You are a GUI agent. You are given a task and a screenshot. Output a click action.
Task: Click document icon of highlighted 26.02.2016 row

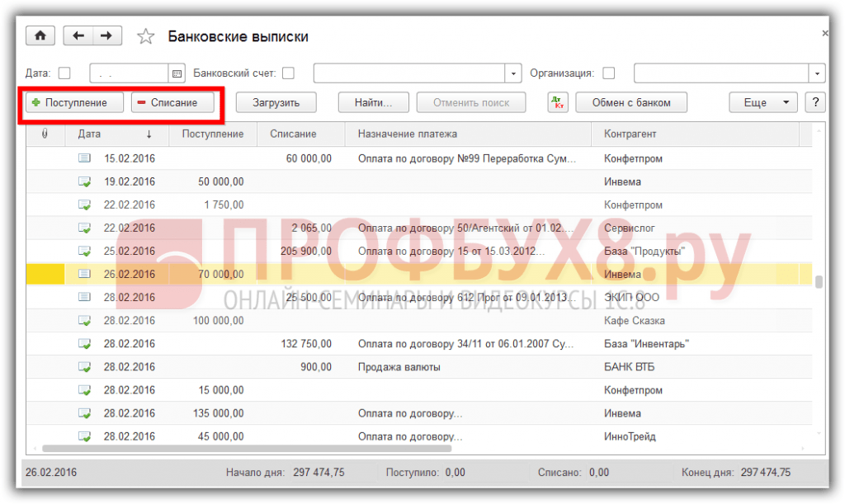point(85,274)
